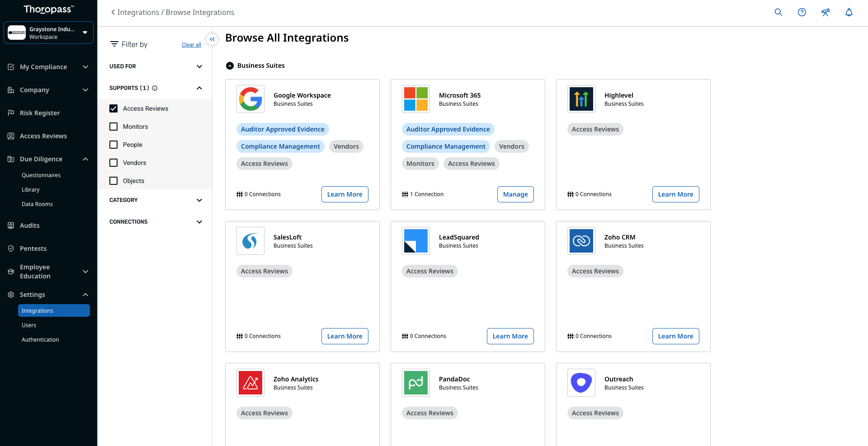
Task: Expand the USED FOR filter section
Action: click(155, 66)
